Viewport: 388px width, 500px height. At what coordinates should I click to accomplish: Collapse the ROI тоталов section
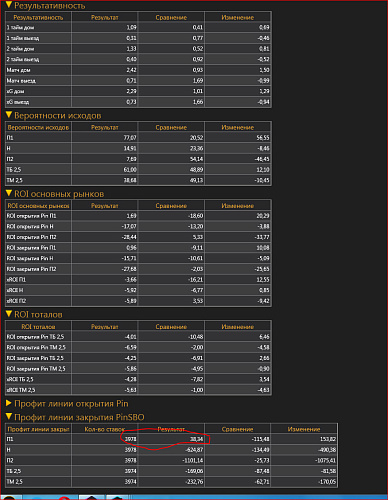pyautogui.click(x=9, y=314)
